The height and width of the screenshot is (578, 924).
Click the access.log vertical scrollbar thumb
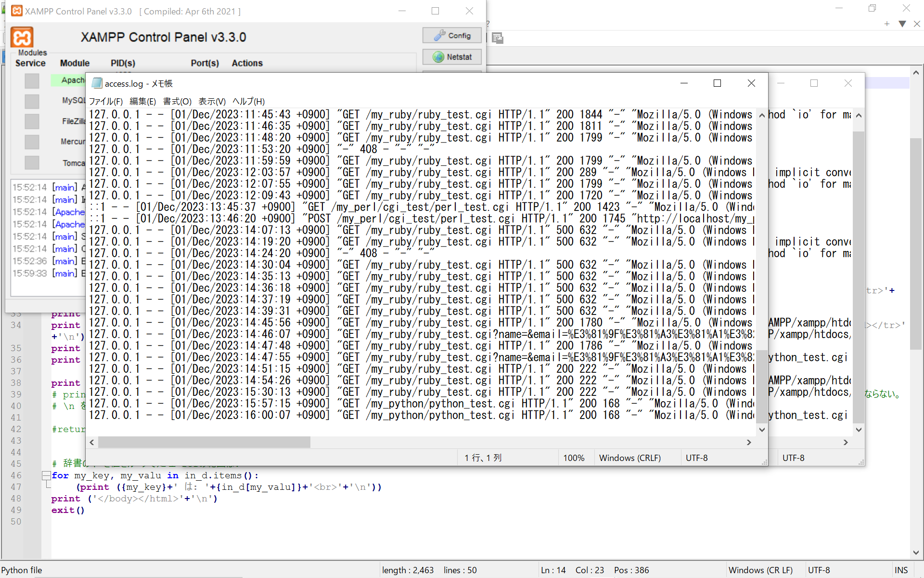pyautogui.click(x=762, y=386)
